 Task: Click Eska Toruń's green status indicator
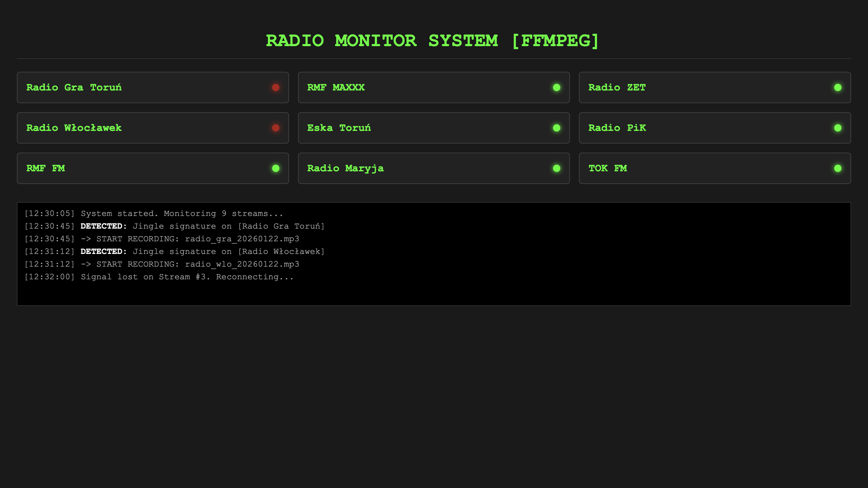[x=557, y=128]
